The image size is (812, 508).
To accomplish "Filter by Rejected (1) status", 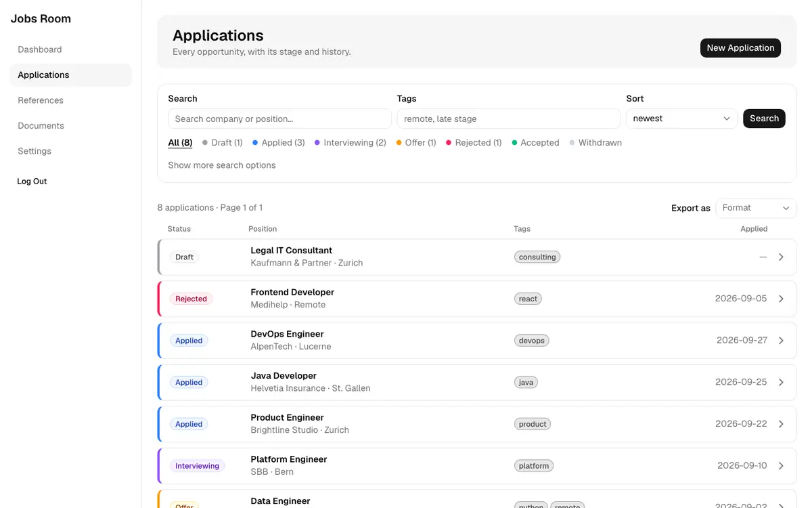I will click(474, 143).
